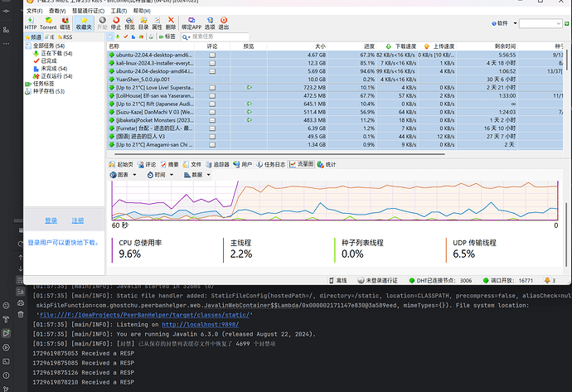The width and height of the screenshot is (572, 392).
Task: Click 端口开放 port status indicator
Action: pos(508,280)
